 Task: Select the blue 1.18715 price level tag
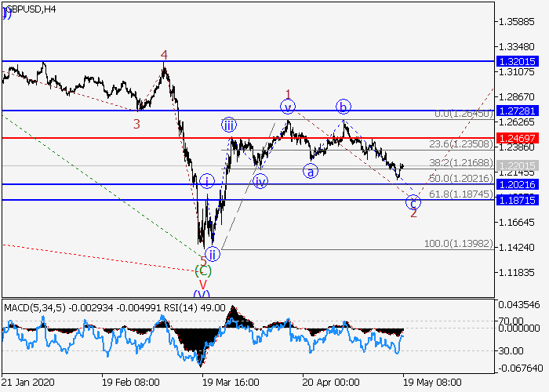[x=516, y=200]
